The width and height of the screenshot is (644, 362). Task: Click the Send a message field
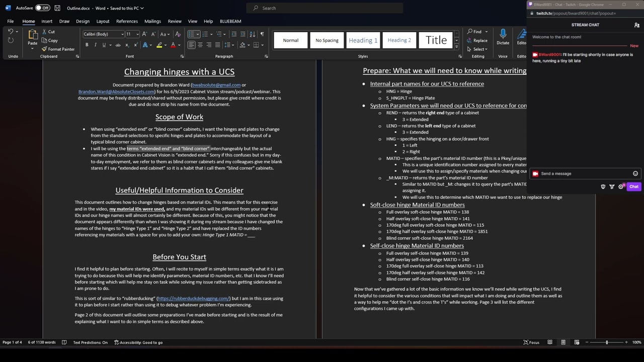click(x=585, y=173)
